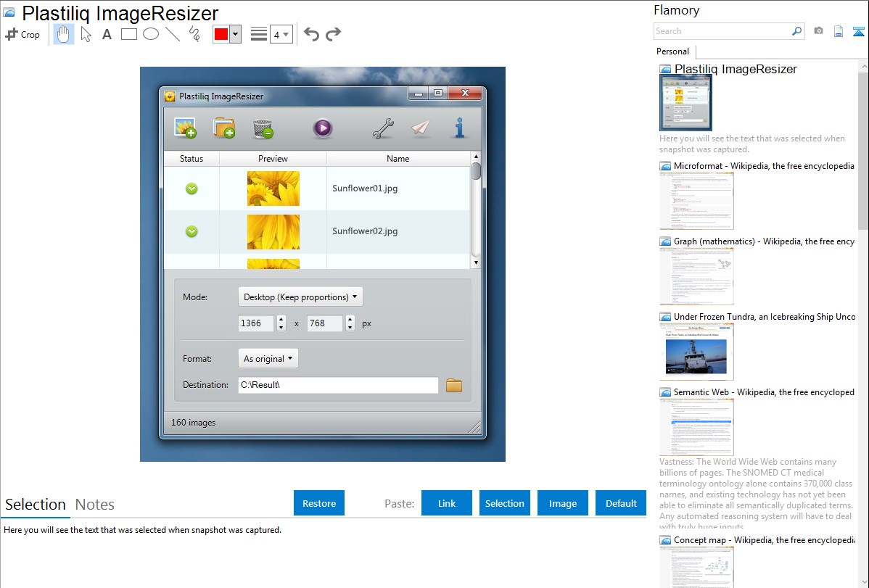Image resolution: width=869 pixels, height=588 pixels.
Task: Click the width field showing 1366
Action: click(x=256, y=323)
